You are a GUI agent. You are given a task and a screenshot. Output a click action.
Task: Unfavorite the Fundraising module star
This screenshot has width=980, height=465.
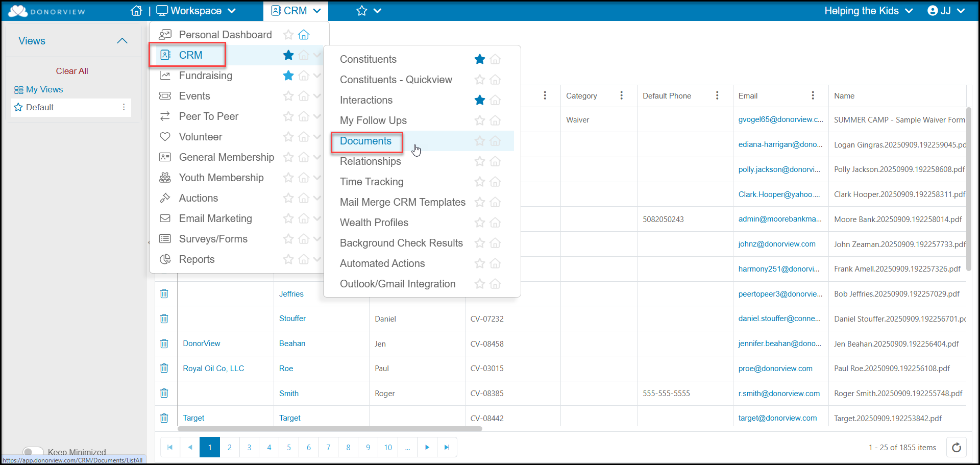pyautogui.click(x=288, y=76)
